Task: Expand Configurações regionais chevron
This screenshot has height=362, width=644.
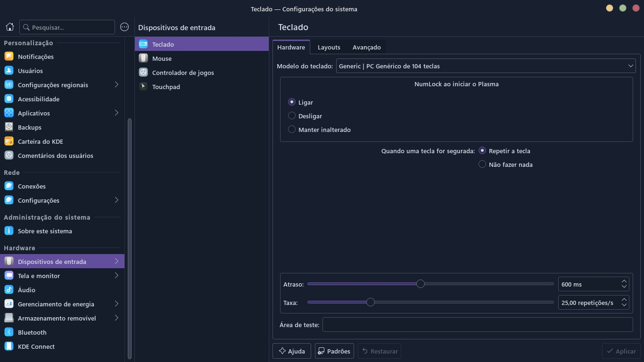Action: click(116, 85)
